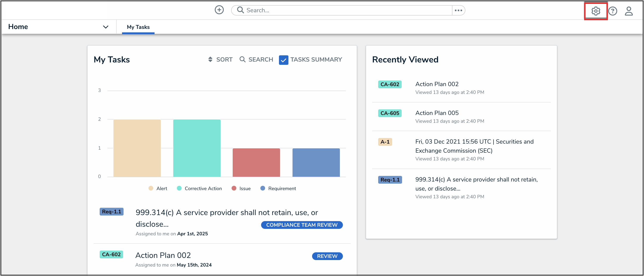Click the red Issue bar in the chart

tap(256, 163)
